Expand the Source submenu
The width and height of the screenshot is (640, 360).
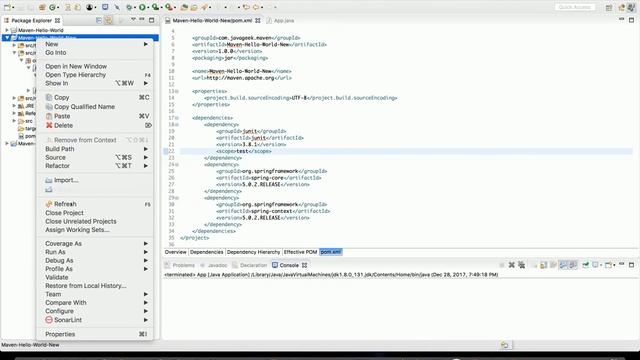click(95, 157)
